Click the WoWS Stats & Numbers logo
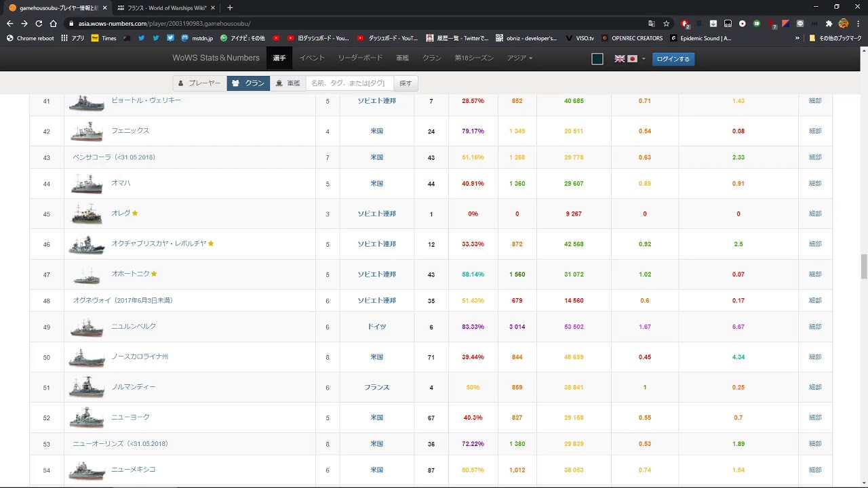The image size is (868, 488). tap(216, 58)
